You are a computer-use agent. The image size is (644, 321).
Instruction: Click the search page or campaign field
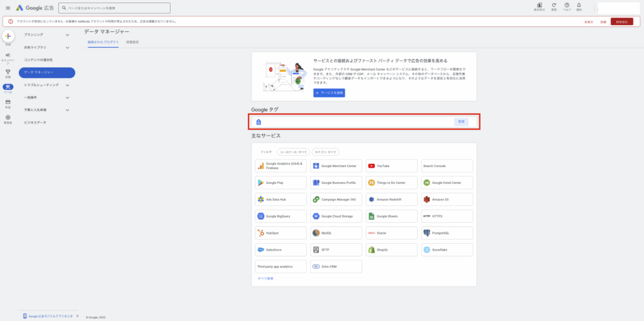point(114,8)
